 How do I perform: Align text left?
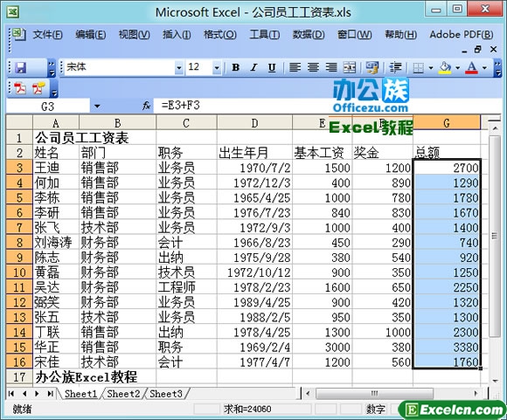(x=295, y=67)
